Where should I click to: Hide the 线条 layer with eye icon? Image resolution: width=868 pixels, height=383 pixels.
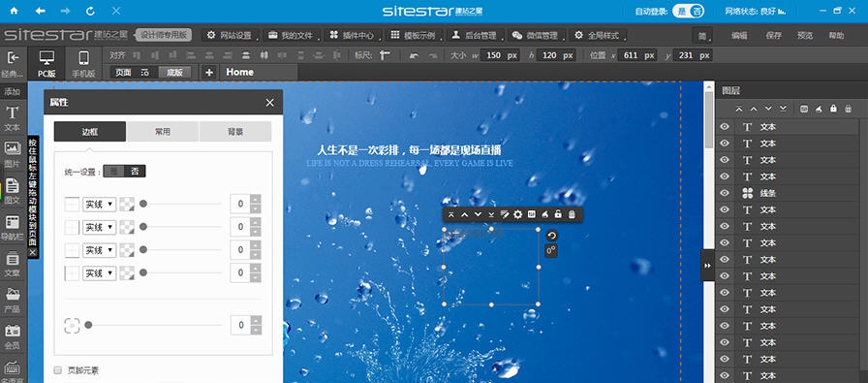tap(724, 193)
